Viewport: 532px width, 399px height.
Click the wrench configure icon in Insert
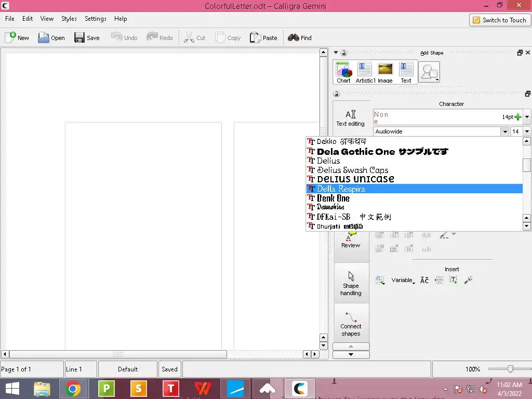[x=468, y=280]
